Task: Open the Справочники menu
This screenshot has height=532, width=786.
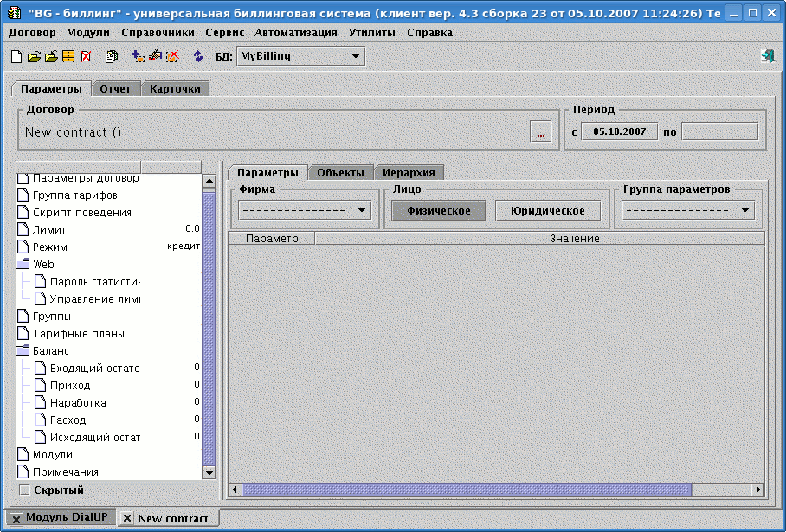Action: pos(158,32)
